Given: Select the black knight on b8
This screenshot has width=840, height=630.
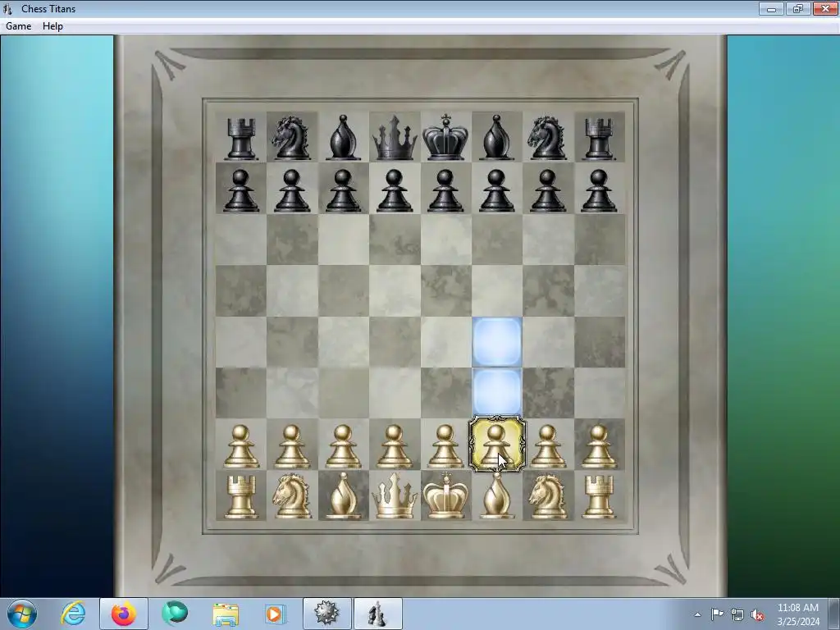Looking at the screenshot, I should [291, 138].
